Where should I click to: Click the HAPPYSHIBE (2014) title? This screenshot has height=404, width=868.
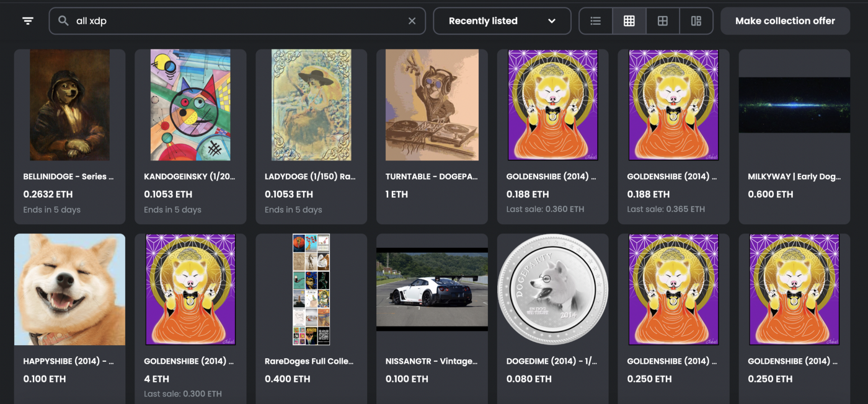[69, 361]
